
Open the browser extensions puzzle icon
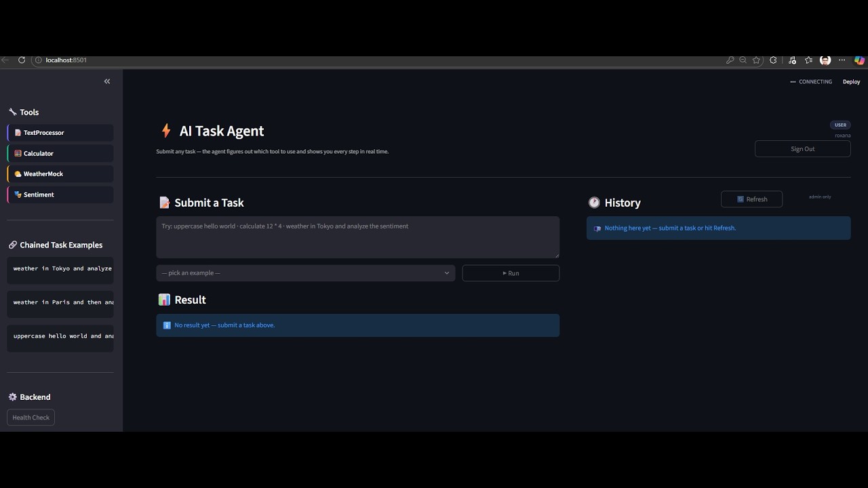(x=774, y=60)
